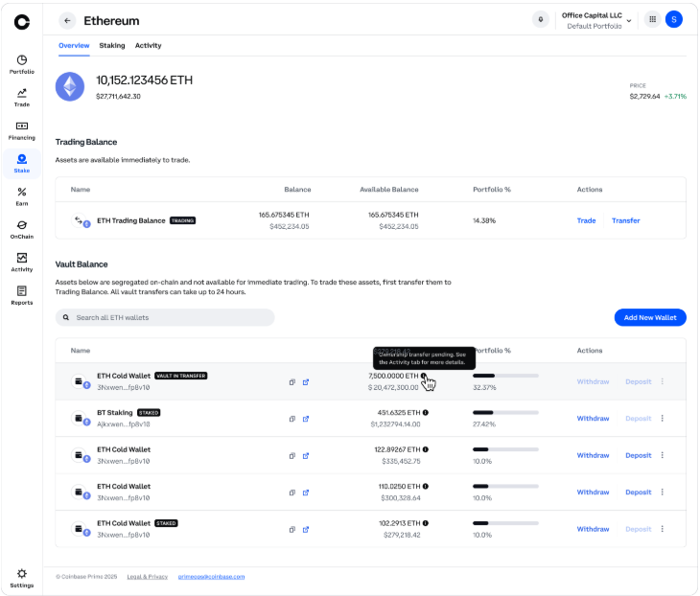Switch to the Staking tab
The height and width of the screenshot is (596, 700).
[x=112, y=45]
